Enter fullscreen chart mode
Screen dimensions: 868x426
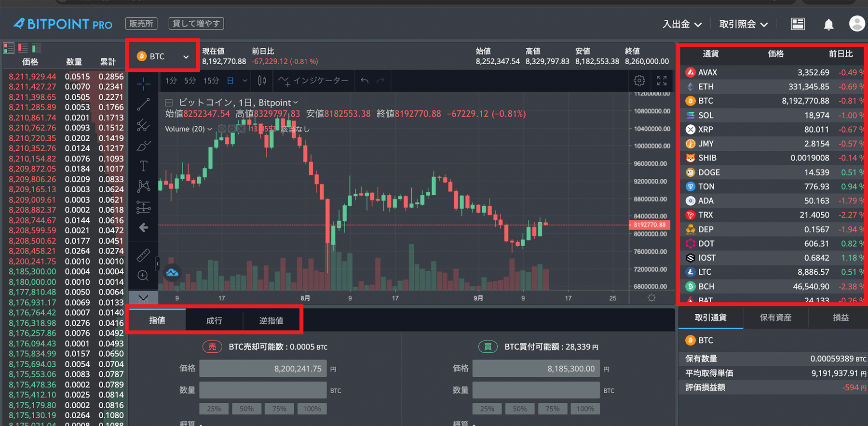point(662,80)
